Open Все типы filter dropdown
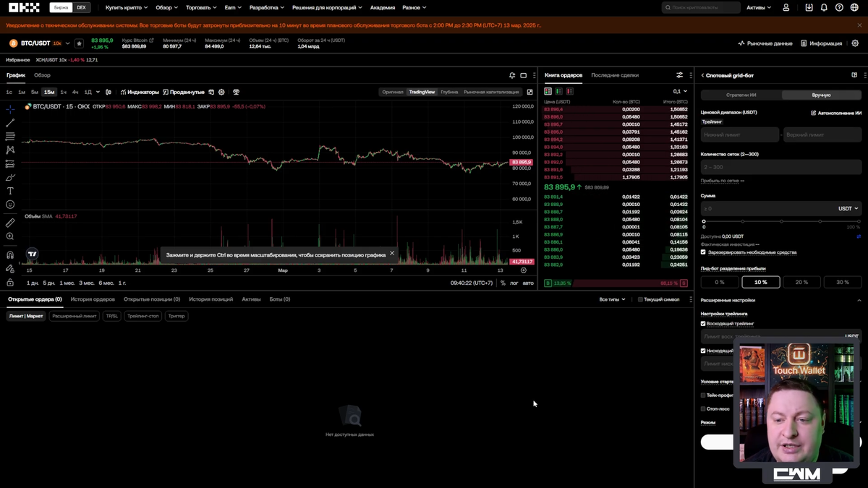868x488 pixels. 612,299
